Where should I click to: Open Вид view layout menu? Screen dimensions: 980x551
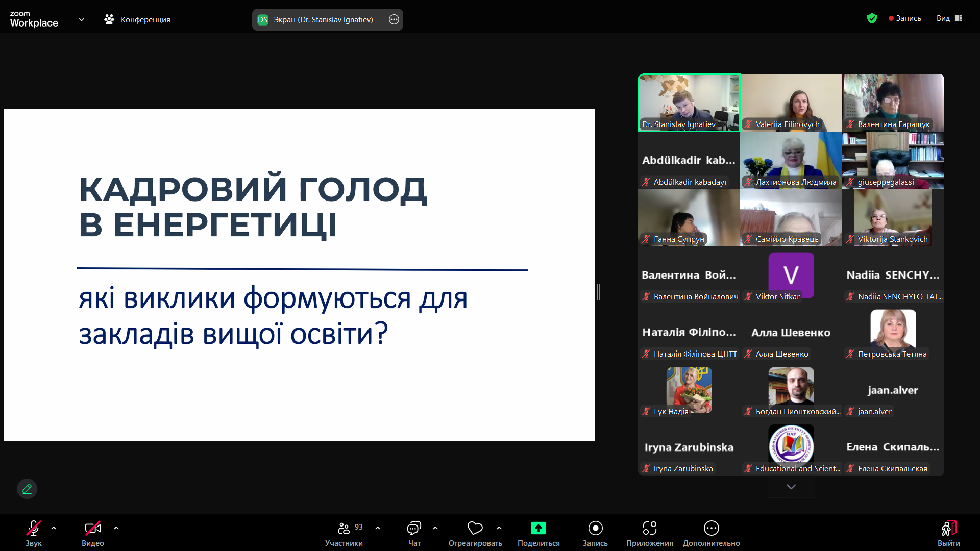pos(949,18)
